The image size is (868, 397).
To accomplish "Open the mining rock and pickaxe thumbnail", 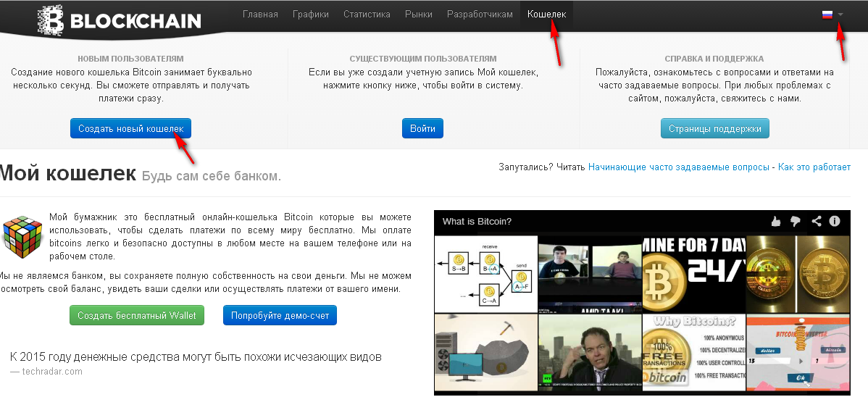I will 485,353.
